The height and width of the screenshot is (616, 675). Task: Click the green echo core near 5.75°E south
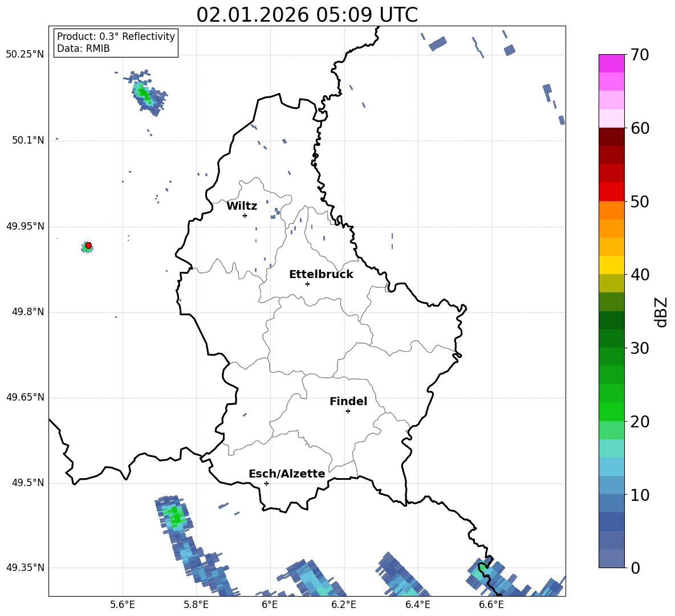pos(176,516)
